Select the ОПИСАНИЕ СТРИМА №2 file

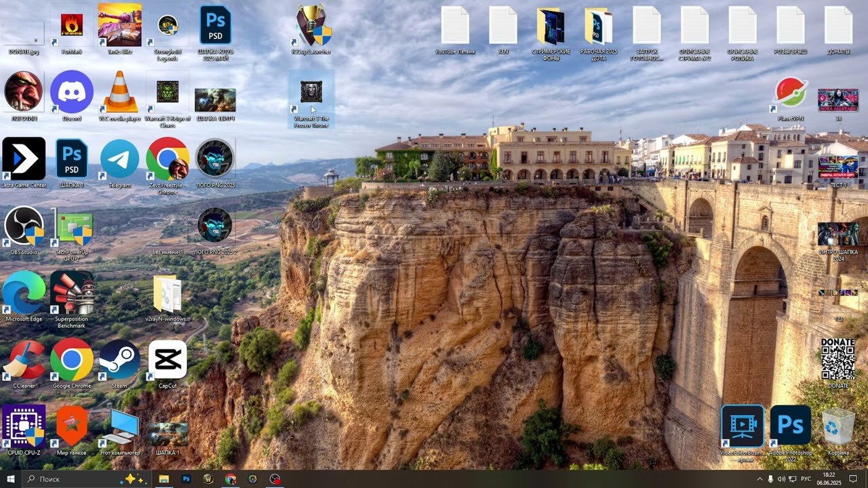click(694, 34)
